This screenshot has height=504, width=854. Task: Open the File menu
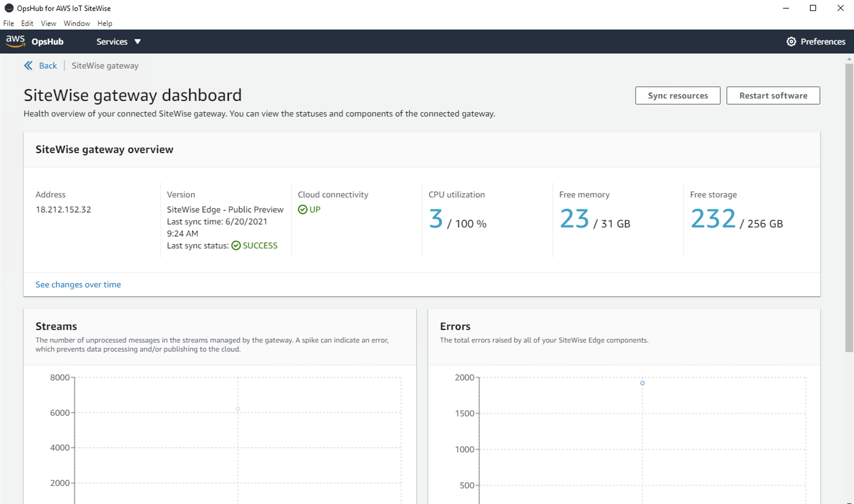point(8,23)
